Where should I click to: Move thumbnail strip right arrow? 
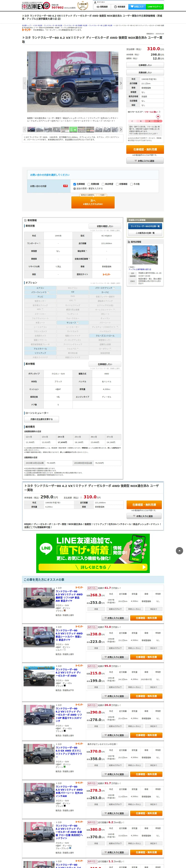(121, 129)
